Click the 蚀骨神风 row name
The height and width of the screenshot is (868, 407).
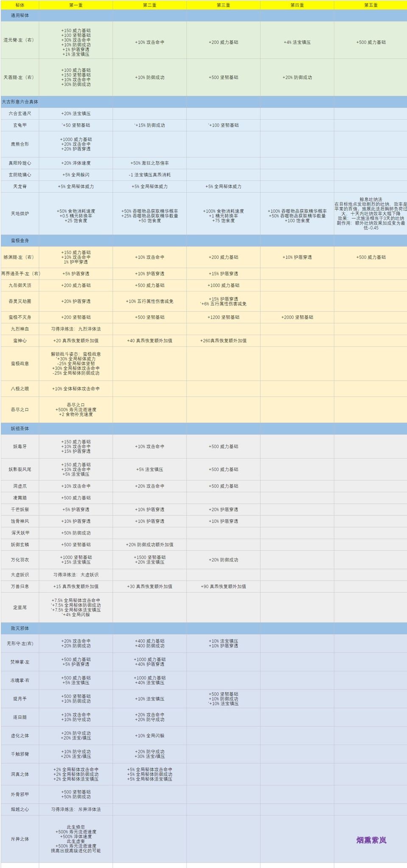[x=20, y=521]
